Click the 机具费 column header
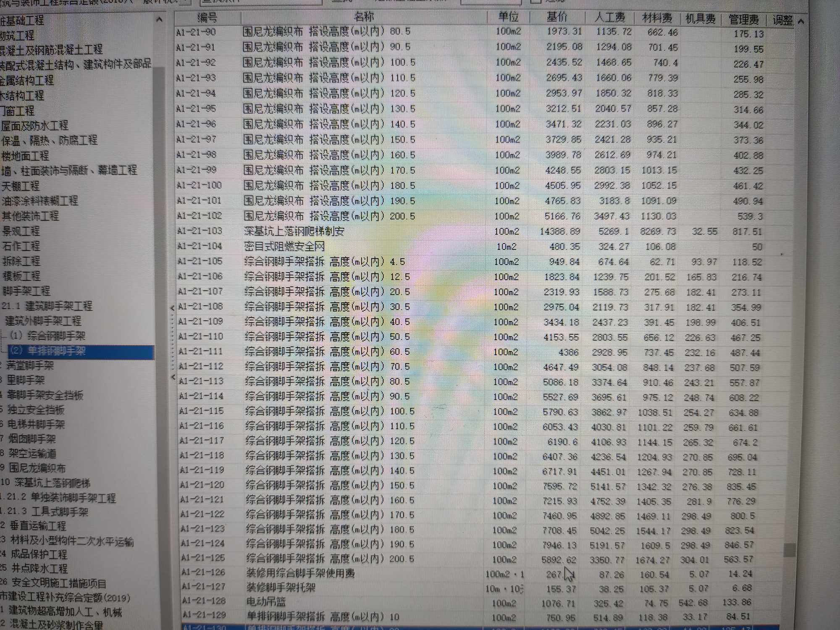The height and width of the screenshot is (630, 840). click(x=700, y=19)
